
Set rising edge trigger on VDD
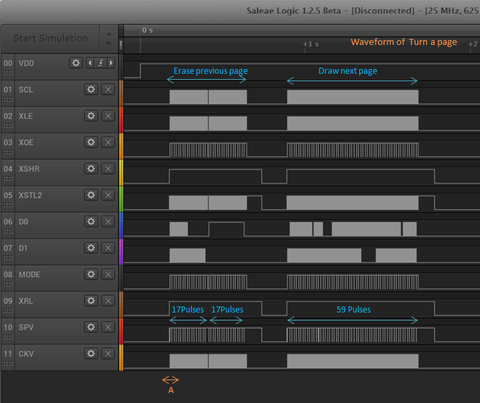click(x=100, y=63)
